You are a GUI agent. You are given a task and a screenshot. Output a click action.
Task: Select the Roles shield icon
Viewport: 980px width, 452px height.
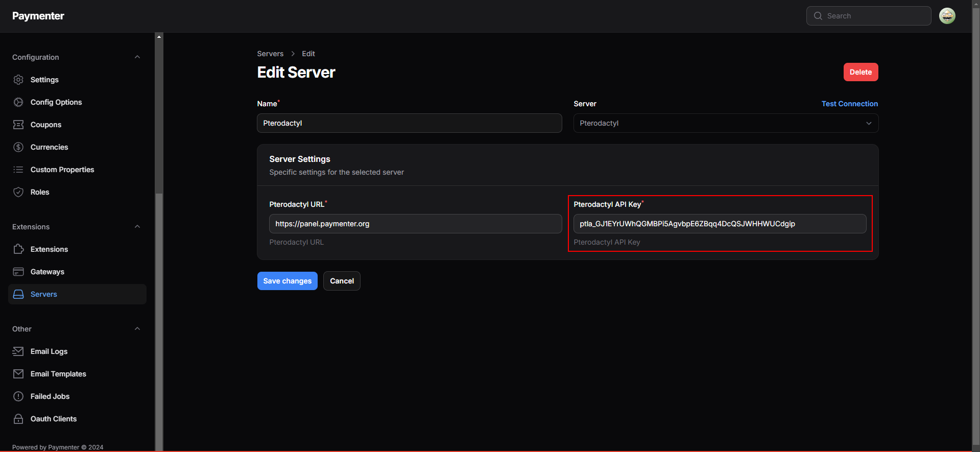point(18,192)
